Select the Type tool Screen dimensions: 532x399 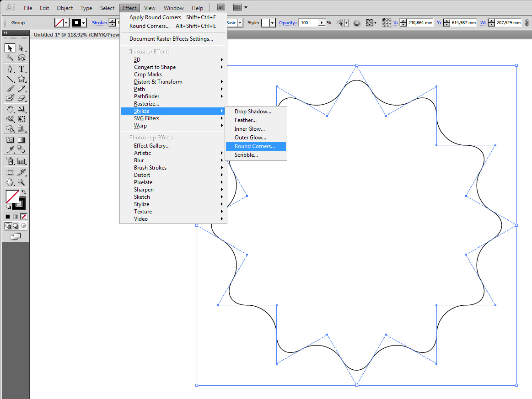click(x=21, y=69)
